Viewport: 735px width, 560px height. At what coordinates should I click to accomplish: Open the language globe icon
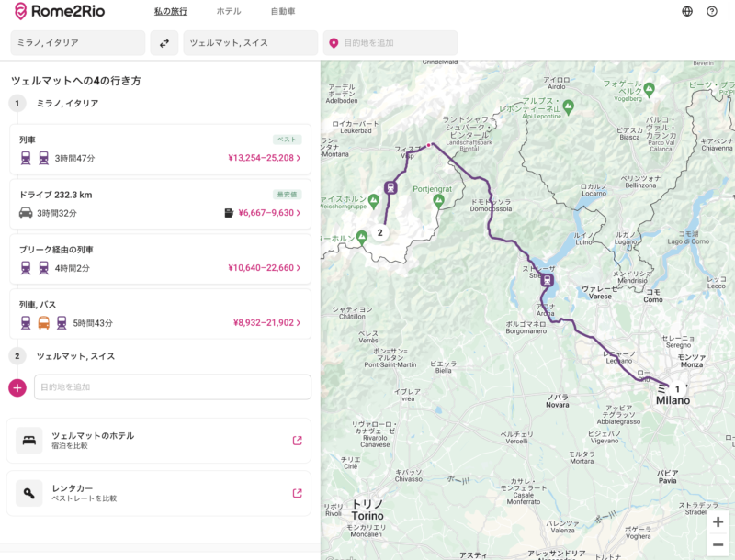point(686,11)
